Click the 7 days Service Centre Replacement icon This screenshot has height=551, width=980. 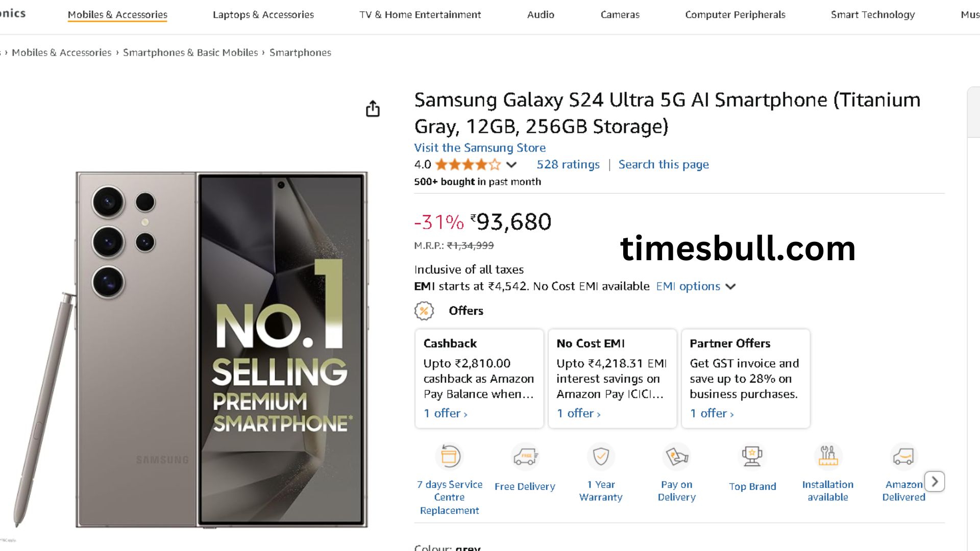[449, 456]
